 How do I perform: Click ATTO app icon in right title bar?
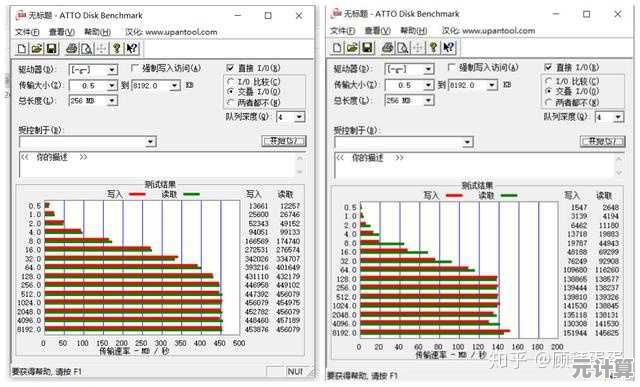click(336, 13)
